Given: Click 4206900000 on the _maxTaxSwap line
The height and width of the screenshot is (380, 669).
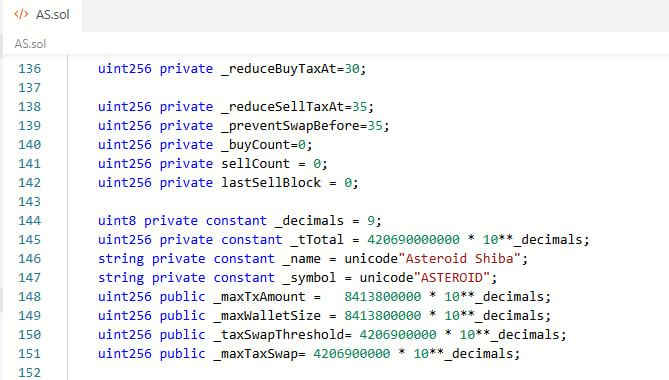Looking at the screenshot, I should point(352,354).
